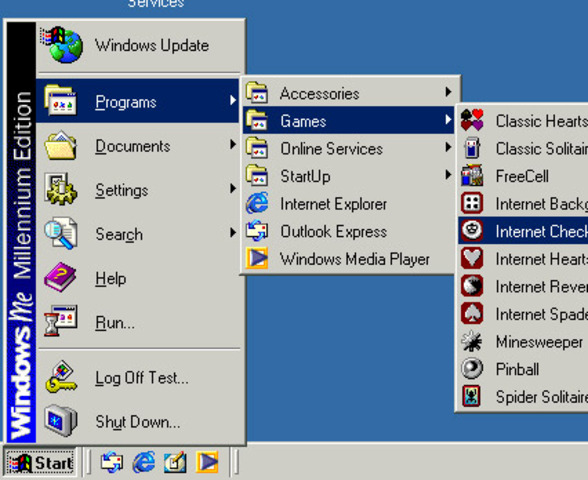Click the "FreeCell" label text
Viewport: 588px width, 480px height.
[x=522, y=176]
